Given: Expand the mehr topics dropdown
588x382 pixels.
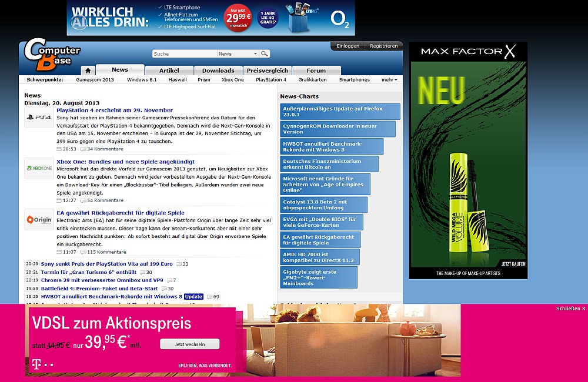Looking at the screenshot, I should (x=389, y=79).
